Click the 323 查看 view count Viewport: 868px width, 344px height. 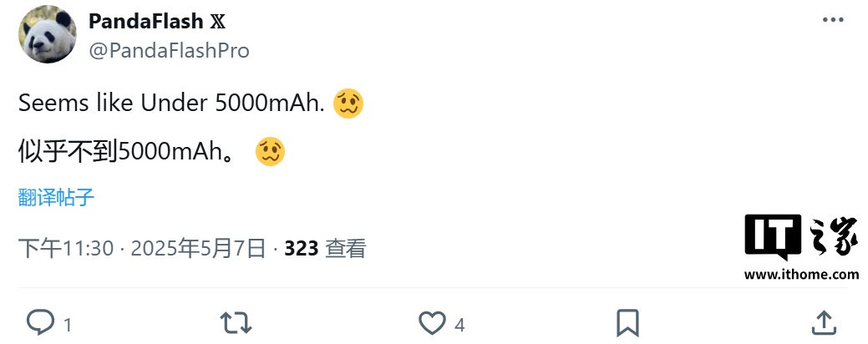click(x=325, y=248)
